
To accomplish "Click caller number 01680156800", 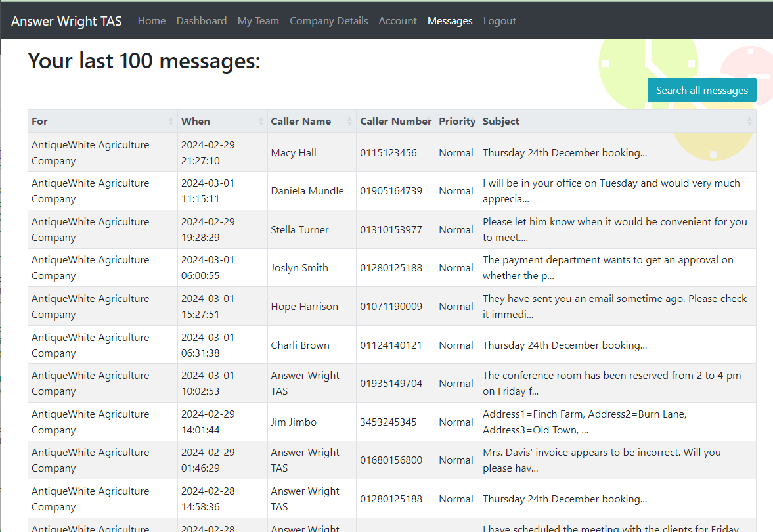I will click(391, 460).
